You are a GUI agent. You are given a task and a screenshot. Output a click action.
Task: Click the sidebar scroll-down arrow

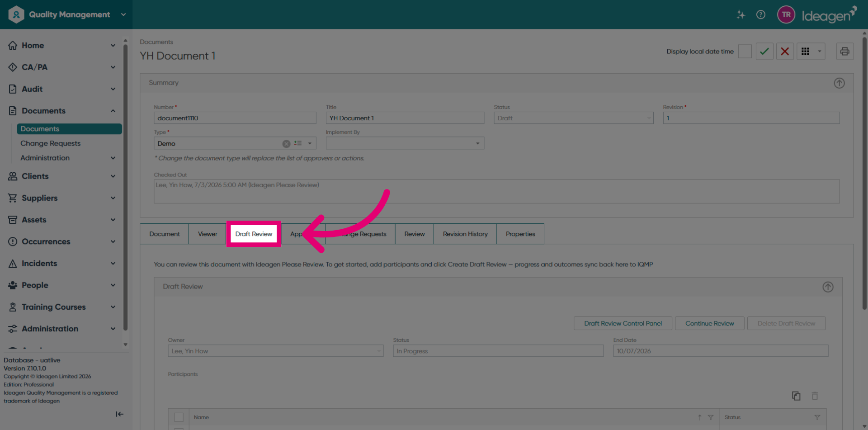(x=125, y=345)
